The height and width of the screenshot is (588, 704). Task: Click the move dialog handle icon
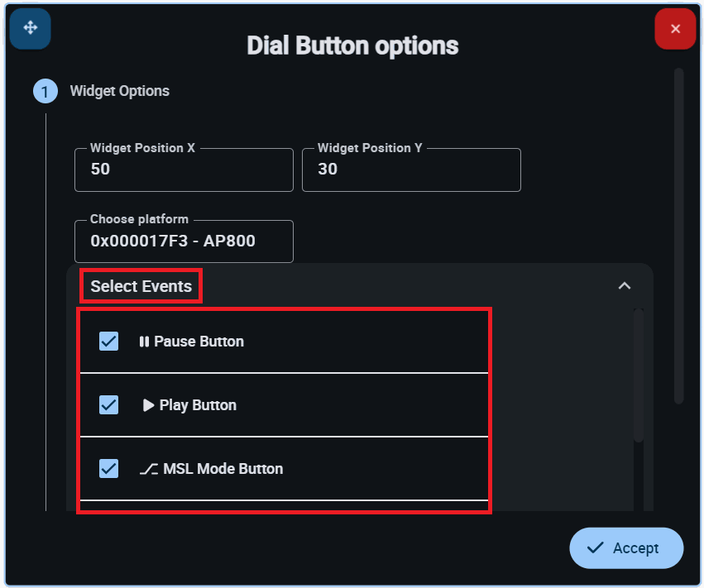31,28
